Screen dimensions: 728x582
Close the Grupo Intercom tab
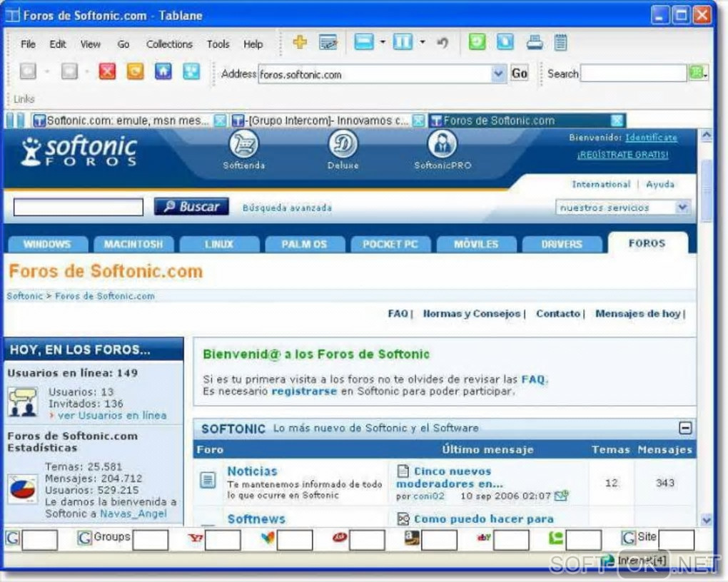pyautogui.click(x=419, y=121)
